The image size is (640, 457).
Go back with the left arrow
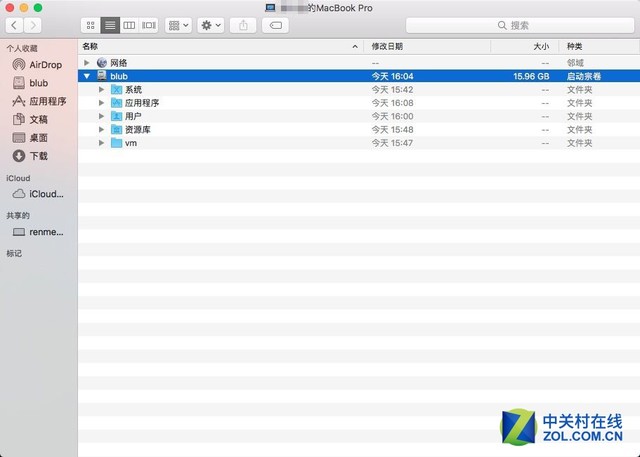[x=14, y=25]
